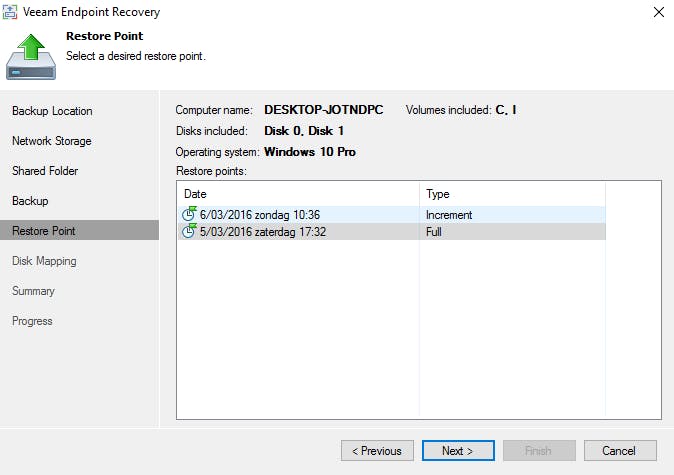Click the computer name DESKTOP-JOTNDPC
The width and height of the screenshot is (674, 475).
(x=324, y=110)
